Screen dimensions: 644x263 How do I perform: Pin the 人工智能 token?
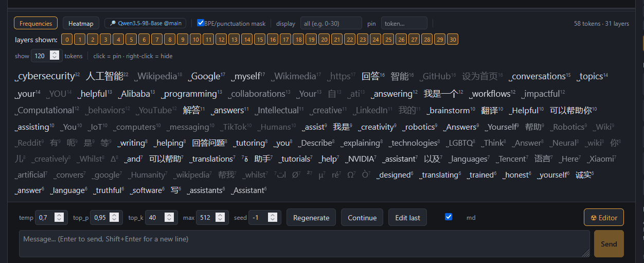click(107, 76)
